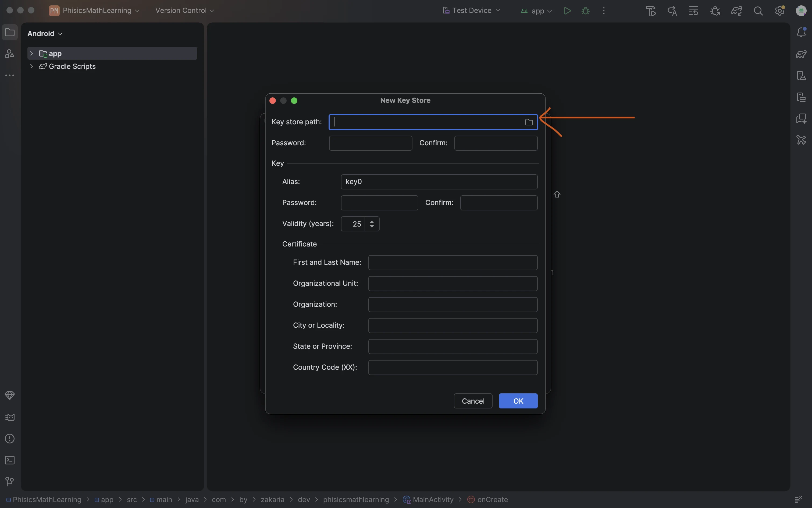Click the lines with arrow toolbar icon

pos(693,11)
